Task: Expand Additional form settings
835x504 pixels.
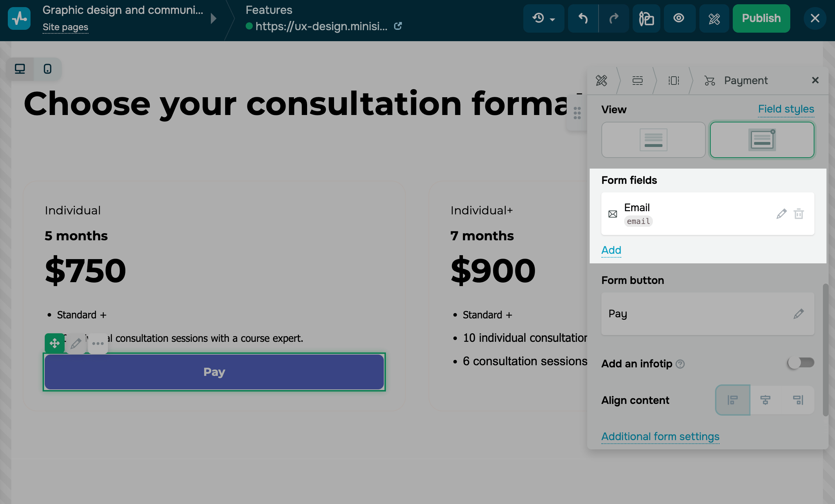Action: click(660, 436)
